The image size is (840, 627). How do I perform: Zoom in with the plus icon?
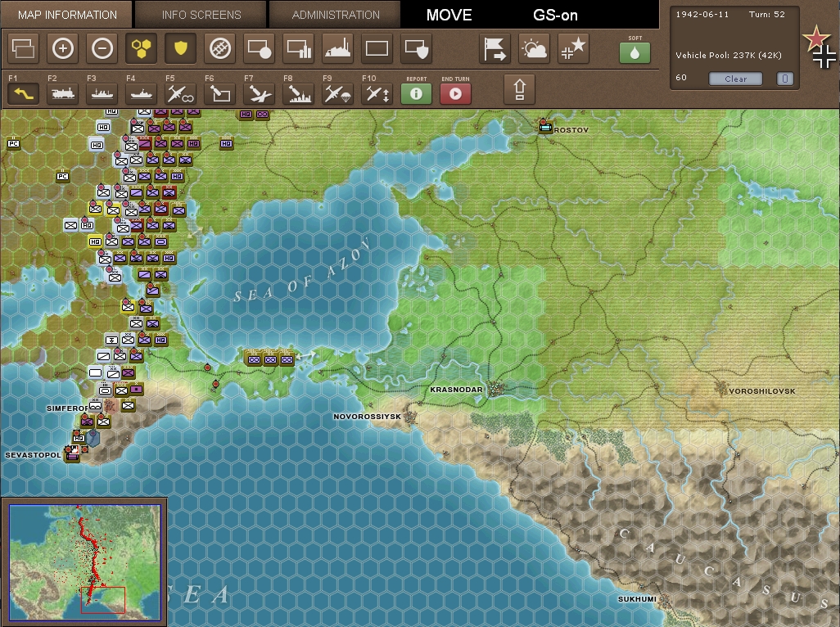[63, 49]
